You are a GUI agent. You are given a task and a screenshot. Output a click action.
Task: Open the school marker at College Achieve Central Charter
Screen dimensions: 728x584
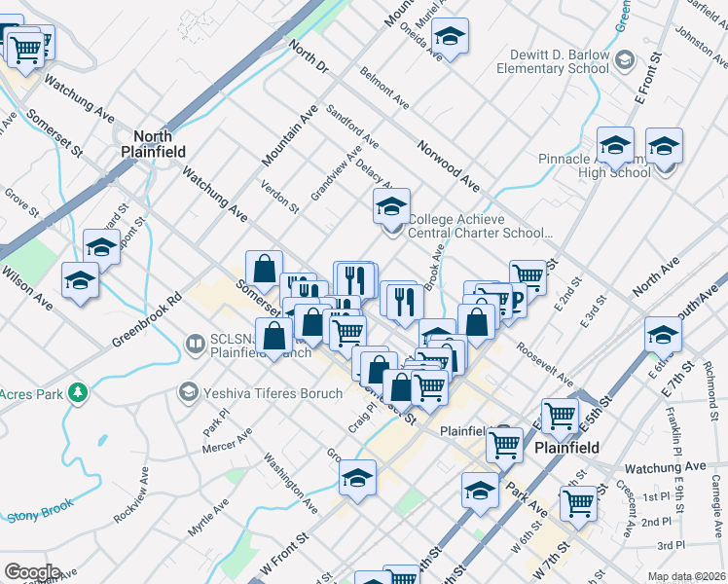pos(391,208)
